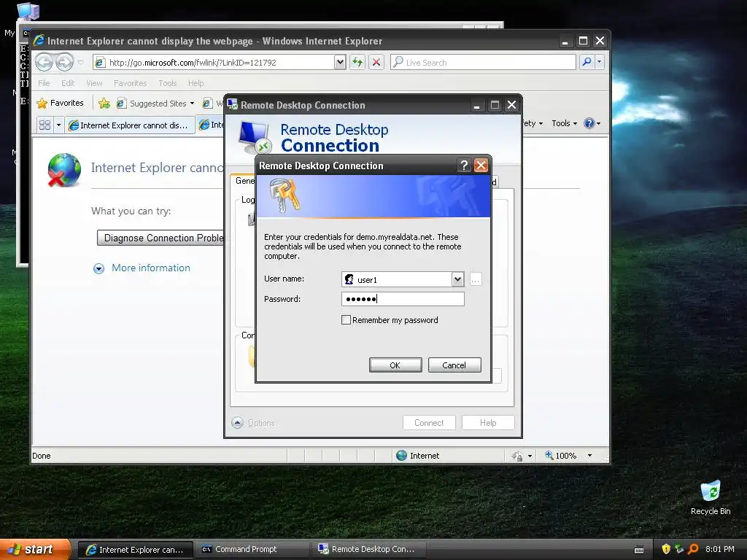Click the question mark help icon in credentials dialog

pyautogui.click(x=463, y=166)
